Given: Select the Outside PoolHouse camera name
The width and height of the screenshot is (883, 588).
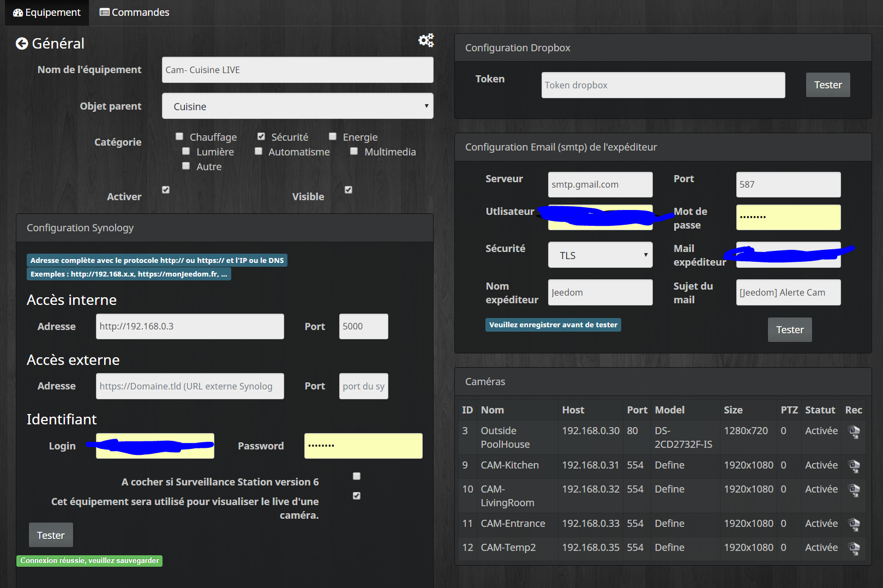Looking at the screenshot, I should [x=505, y=437].
